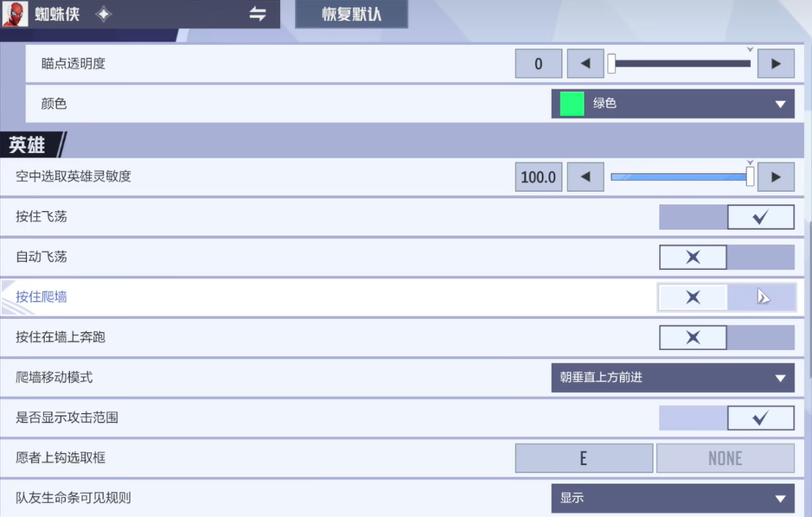812x517 pixels.
Task: Click the 100.0 sensitivity value field
Action: 538,176
